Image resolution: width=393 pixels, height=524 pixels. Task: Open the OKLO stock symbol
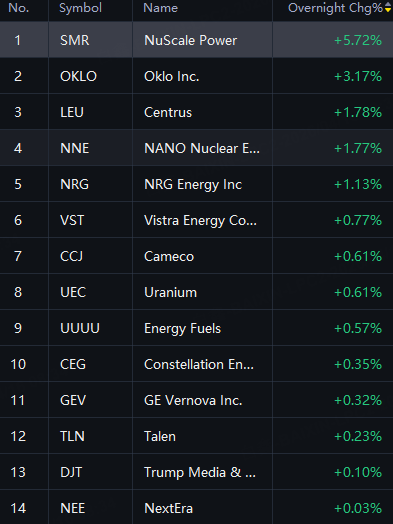coord(78,76)
